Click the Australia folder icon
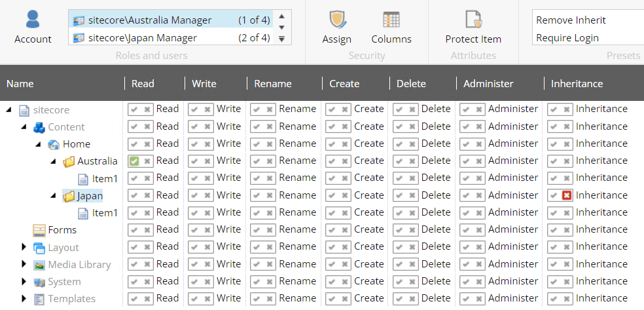 (69, 162)
